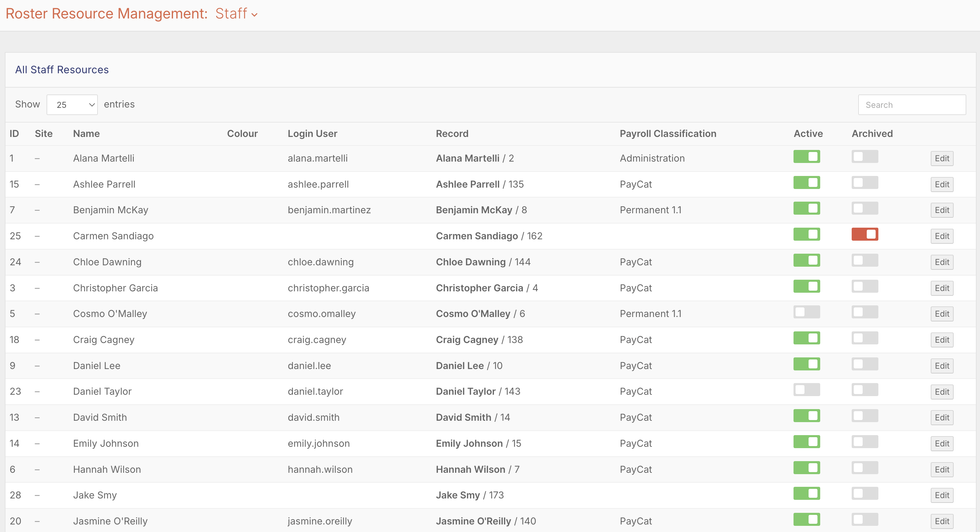
Task: Click Edit for Craig Cagney
Action: point(942,340)
